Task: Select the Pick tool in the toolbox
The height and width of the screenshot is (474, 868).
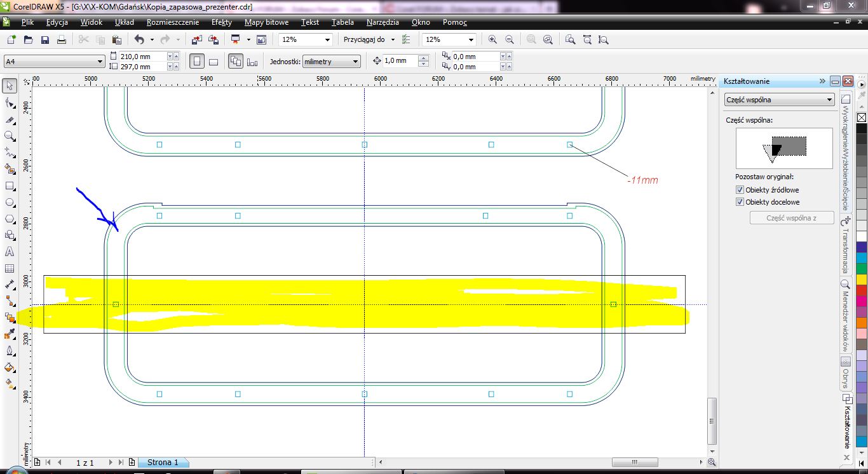Action: [10, 86]
